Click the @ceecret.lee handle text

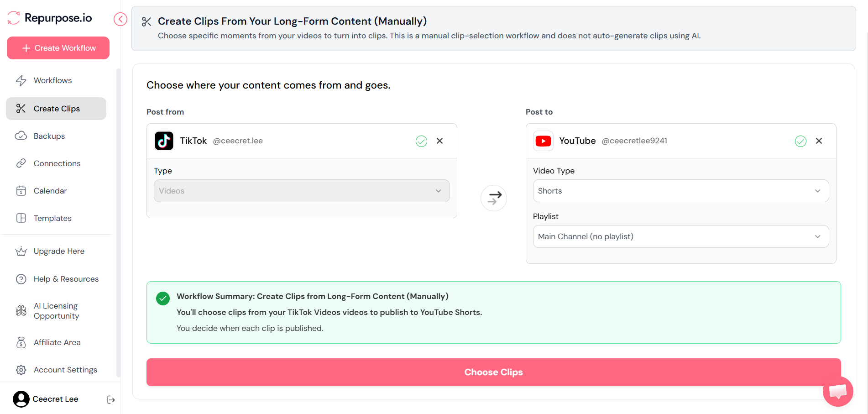(238, 141)
